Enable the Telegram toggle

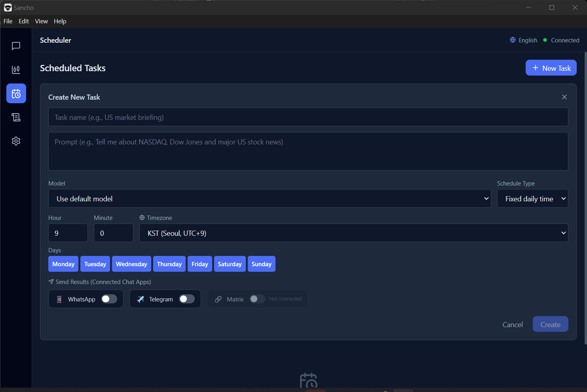(187, 299)
